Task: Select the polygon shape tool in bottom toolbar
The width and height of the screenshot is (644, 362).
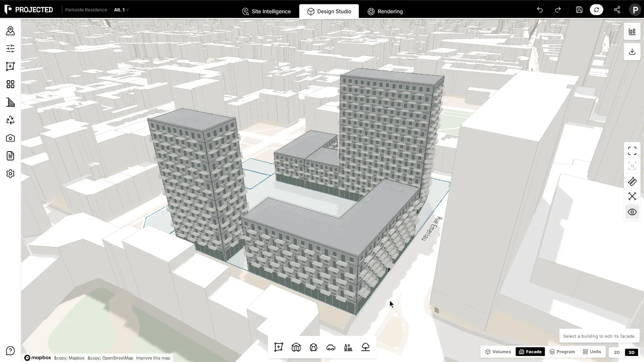Action: tap(314, 347)
